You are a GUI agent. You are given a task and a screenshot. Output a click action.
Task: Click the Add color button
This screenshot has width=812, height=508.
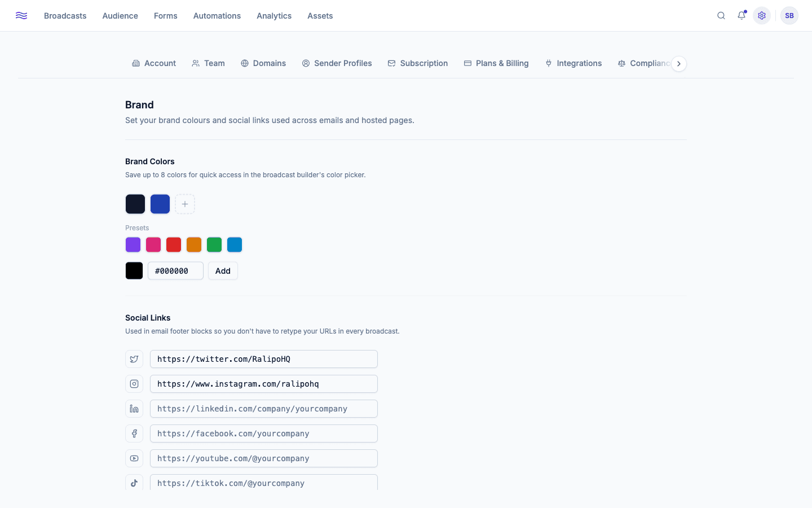223,271
